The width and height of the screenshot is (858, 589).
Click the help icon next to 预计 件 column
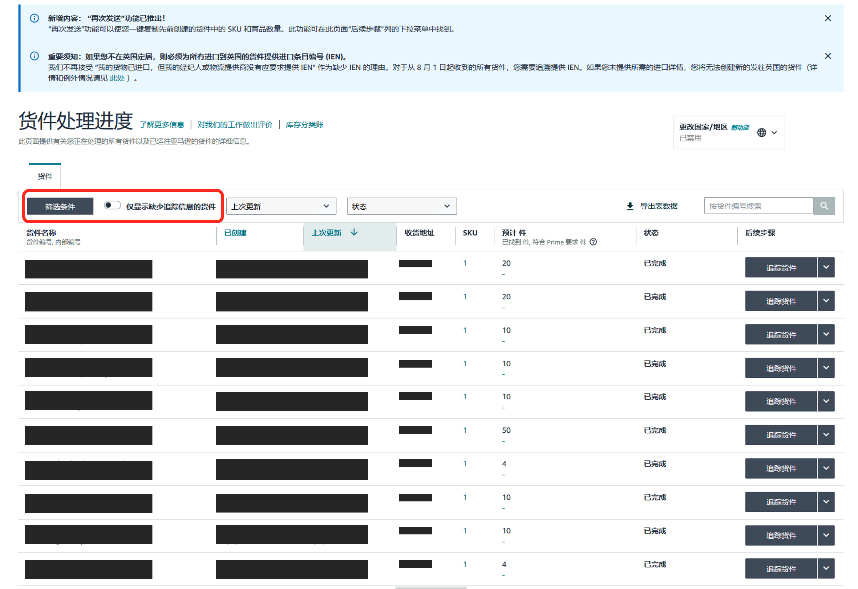594,242
